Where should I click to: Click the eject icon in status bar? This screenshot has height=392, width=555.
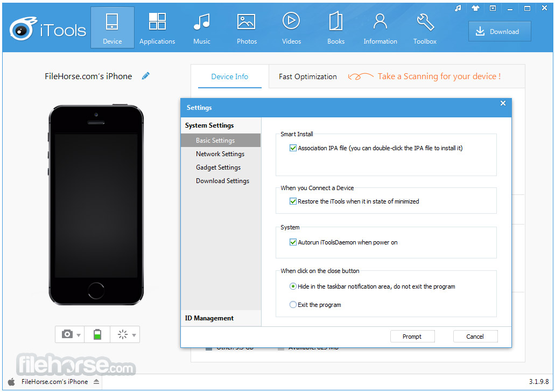click(x=96, y=381)
